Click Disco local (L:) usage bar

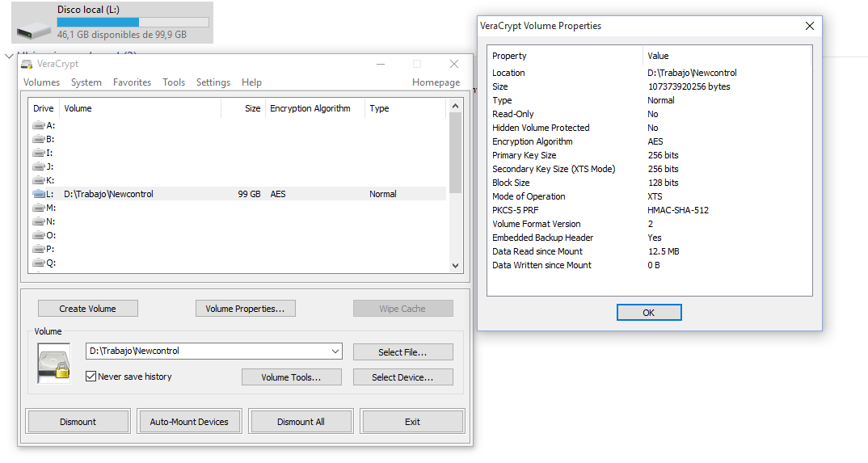(x=133, y=22)
